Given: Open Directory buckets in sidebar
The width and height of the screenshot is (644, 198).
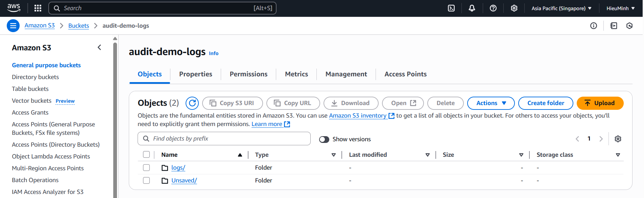Looking at the screenshot, I should pyautogui.click(x=35, y=77).
